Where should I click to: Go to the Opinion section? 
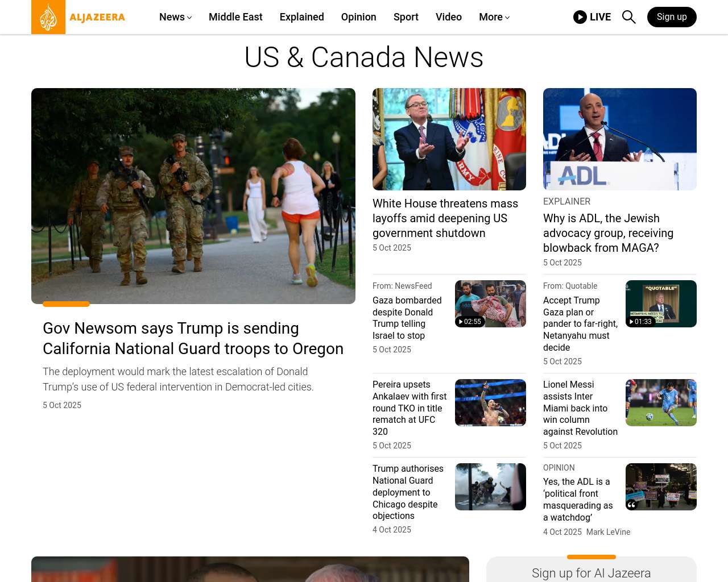[x=358, y=17]
